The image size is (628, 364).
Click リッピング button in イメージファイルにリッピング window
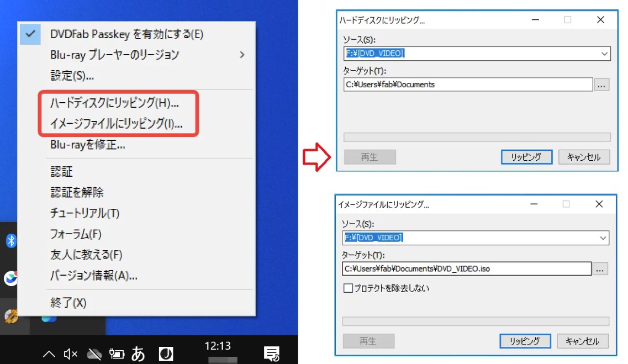click(x=525, y=341)
